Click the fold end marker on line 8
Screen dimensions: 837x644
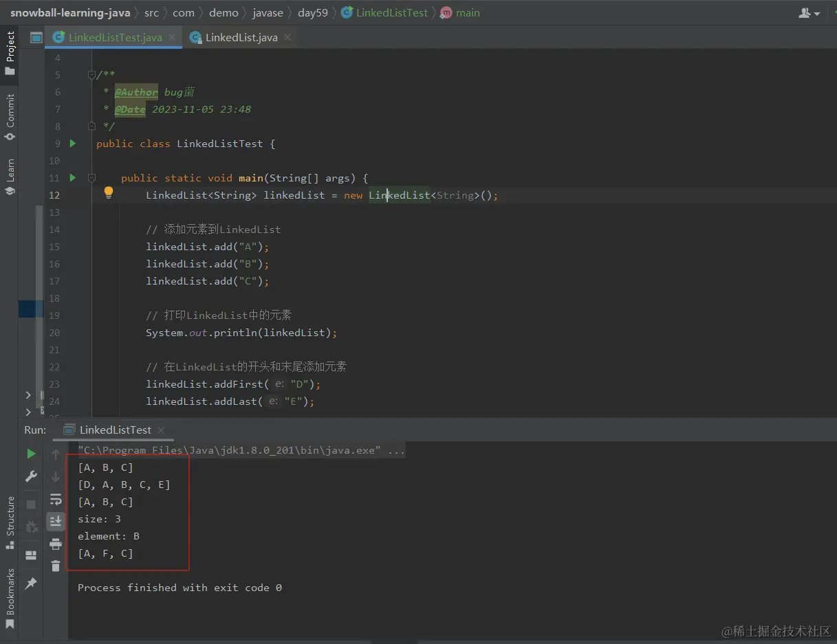[91, 126]
